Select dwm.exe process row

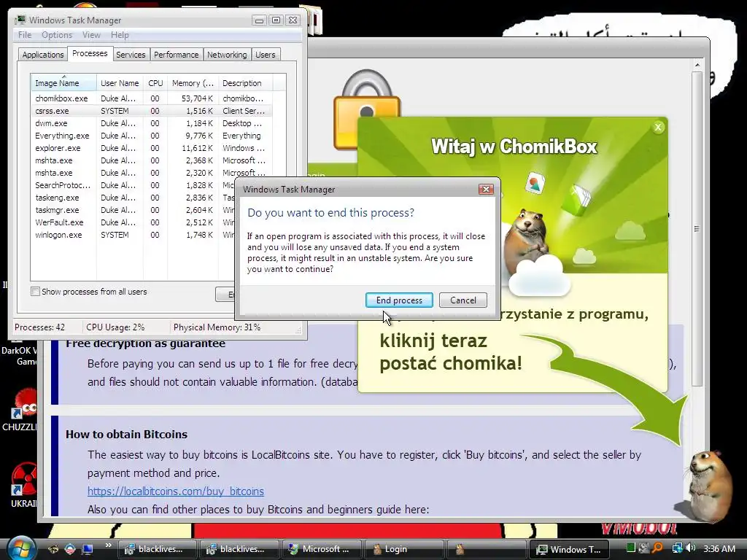[152, 123]
